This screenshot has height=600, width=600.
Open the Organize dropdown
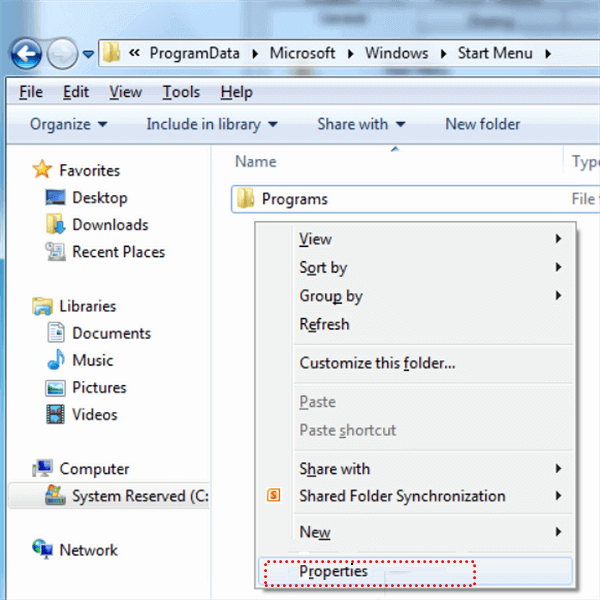69,124
